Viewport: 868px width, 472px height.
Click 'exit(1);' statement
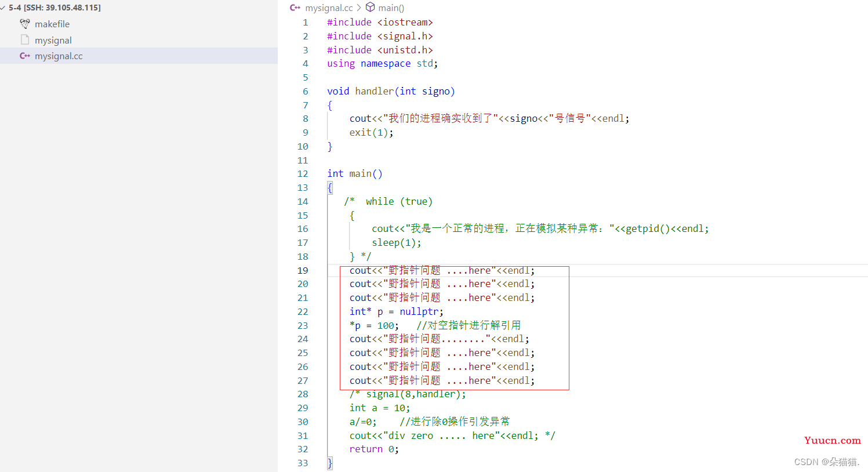click(371, 132)
